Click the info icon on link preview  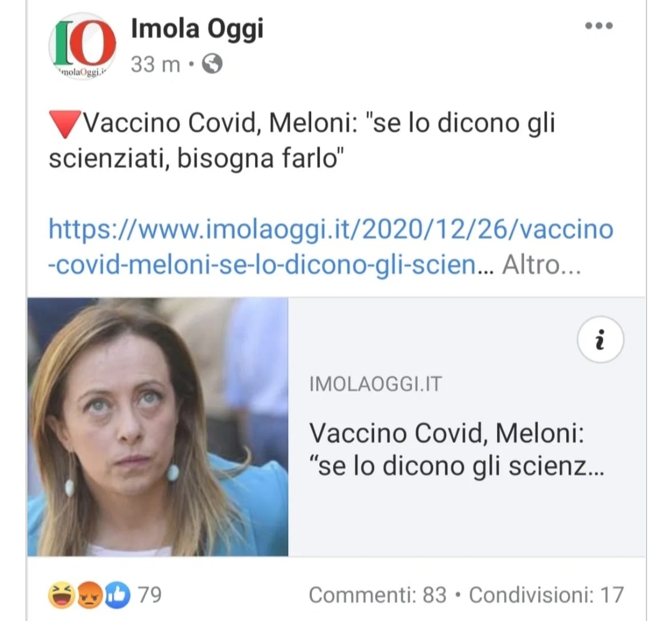(600, 340)
